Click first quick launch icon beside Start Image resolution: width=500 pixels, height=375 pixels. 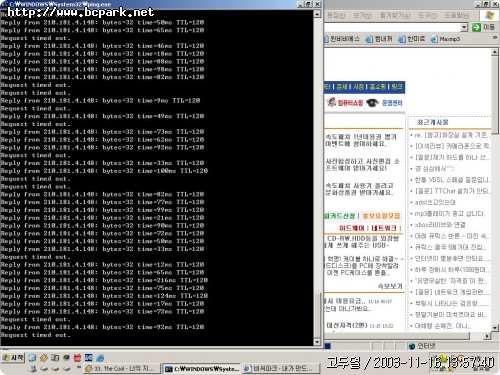coord(32,358)
